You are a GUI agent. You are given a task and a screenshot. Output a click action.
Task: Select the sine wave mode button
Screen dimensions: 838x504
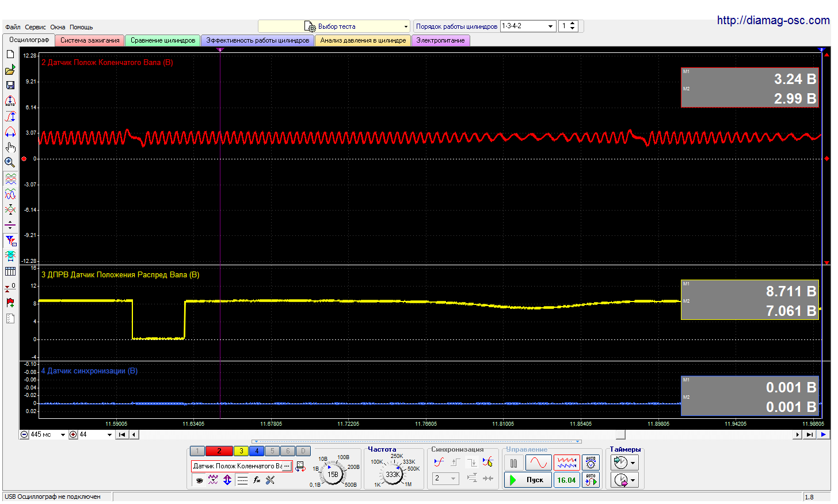[538, 463]
